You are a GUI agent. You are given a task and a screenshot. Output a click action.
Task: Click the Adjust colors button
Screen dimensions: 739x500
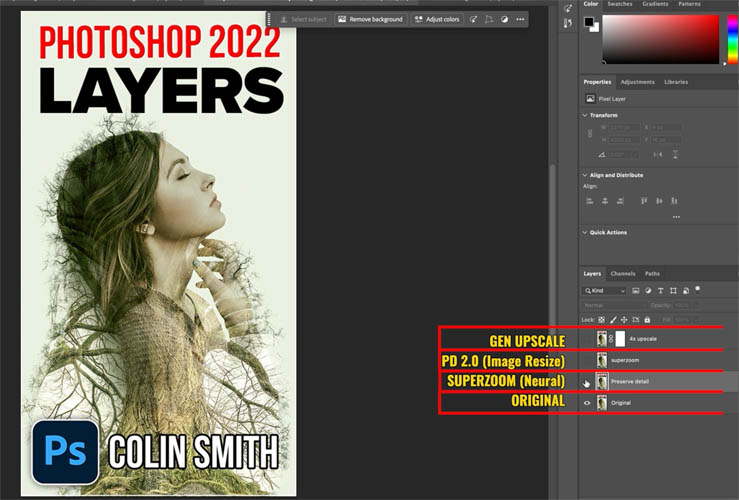[437, 19]
